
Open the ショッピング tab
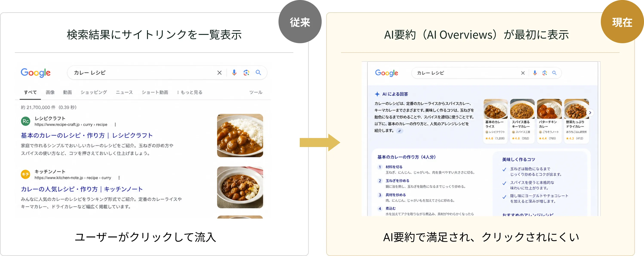tap(94, 92)
